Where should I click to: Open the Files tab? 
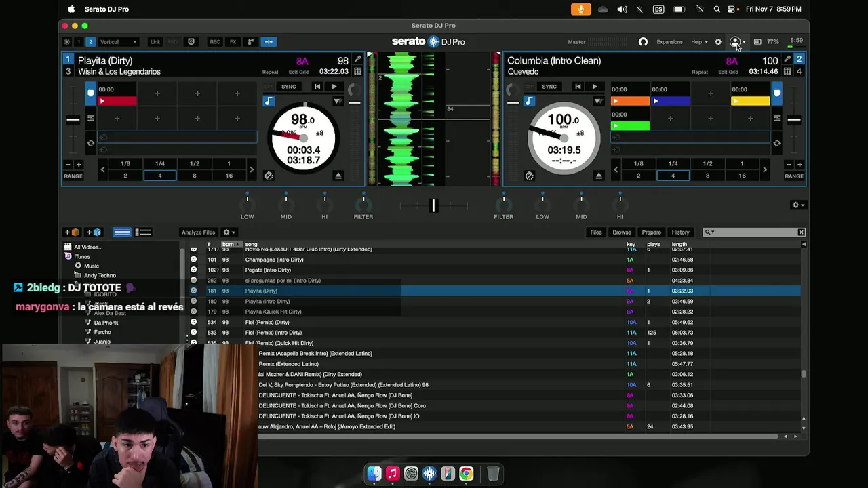pos(596,232)
